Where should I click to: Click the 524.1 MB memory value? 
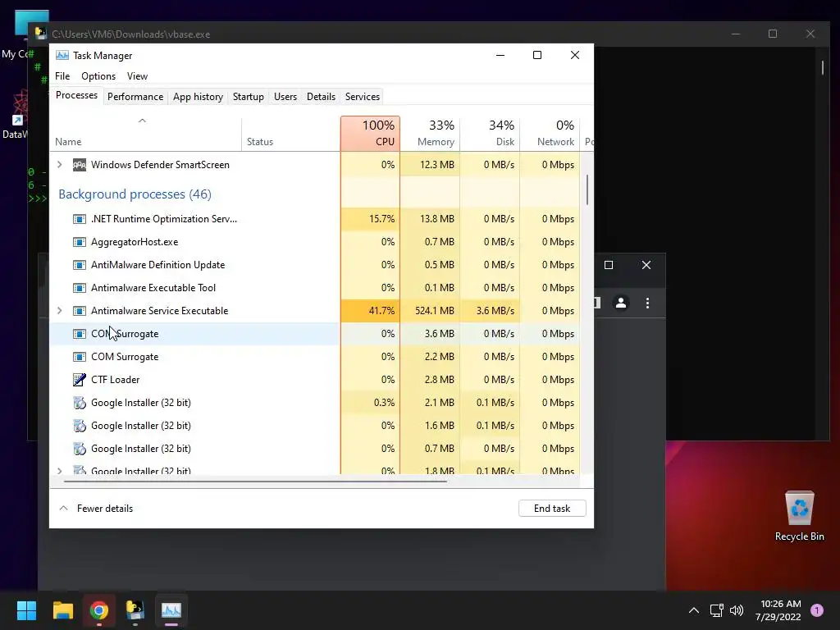point(435,311)
